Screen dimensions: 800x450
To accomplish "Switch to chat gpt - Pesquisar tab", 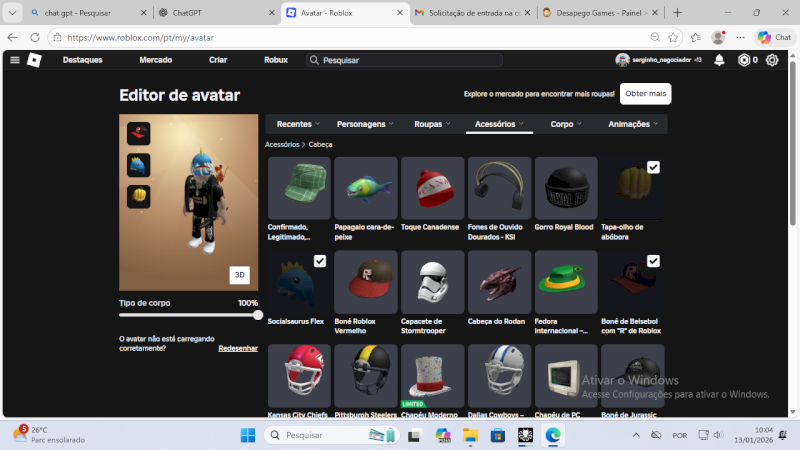I will click(x=88, y=13).
